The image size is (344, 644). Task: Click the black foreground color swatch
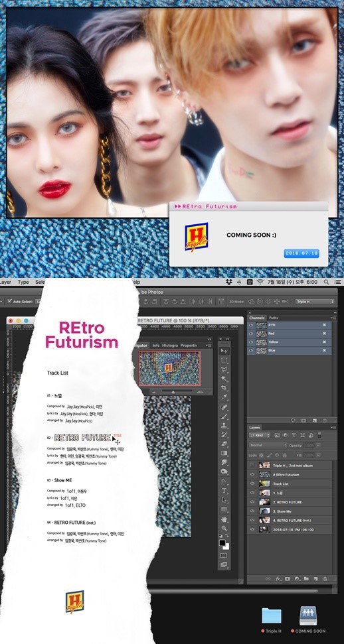coord(222,543)
